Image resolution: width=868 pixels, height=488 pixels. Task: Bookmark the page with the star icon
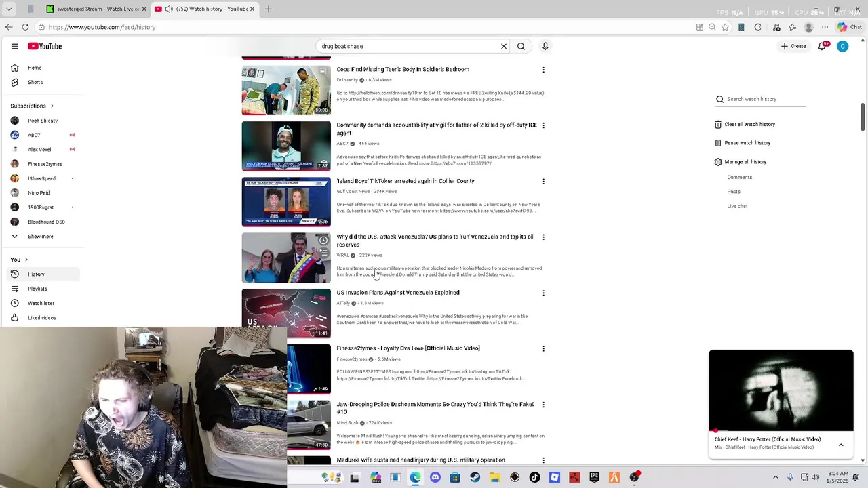pyautogui.click(x=725, y=27)
